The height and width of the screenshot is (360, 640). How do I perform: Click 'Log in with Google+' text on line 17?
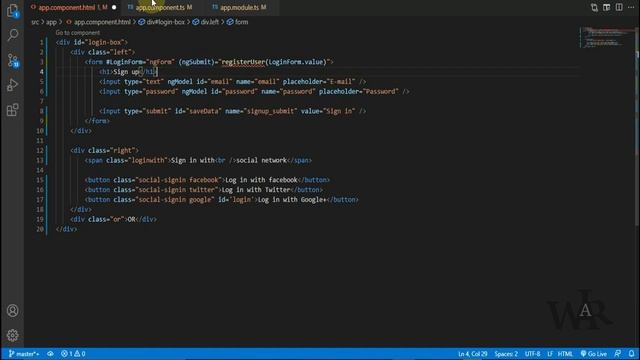point(292,200)
